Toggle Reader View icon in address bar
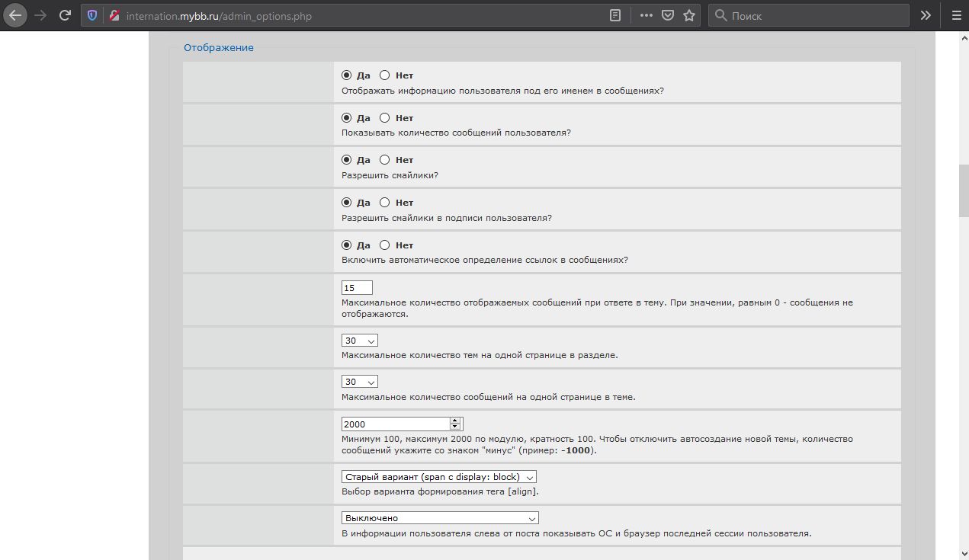Viewport: 969px width, 560px height. [615, 15]
